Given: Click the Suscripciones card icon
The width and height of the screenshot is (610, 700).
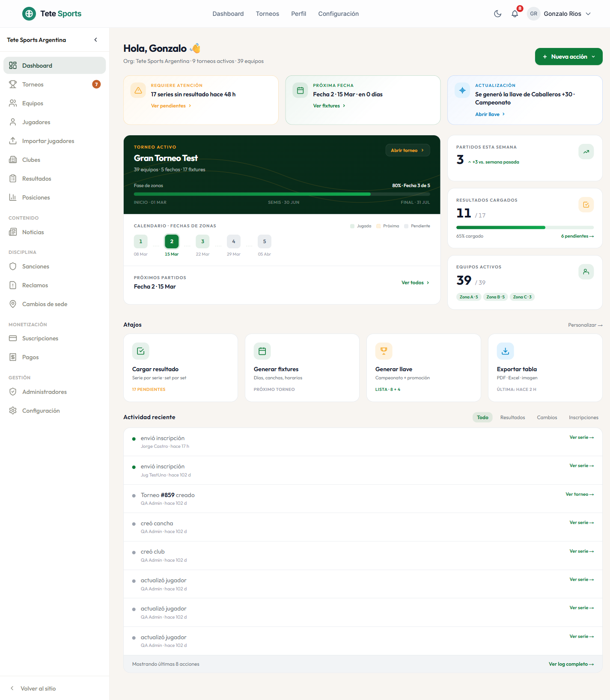Looking at the screenshot, I should pyautogui.click(x=13, y=338).
